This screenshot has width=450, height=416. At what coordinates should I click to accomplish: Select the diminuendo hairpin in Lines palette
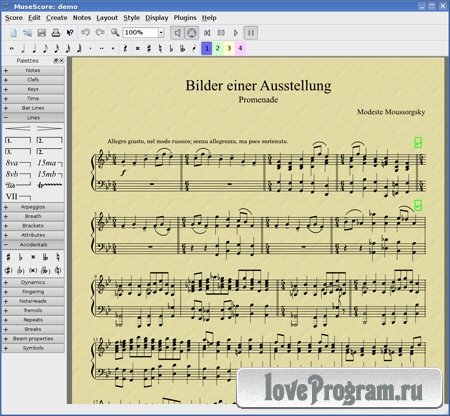click(x=49, y=128)
